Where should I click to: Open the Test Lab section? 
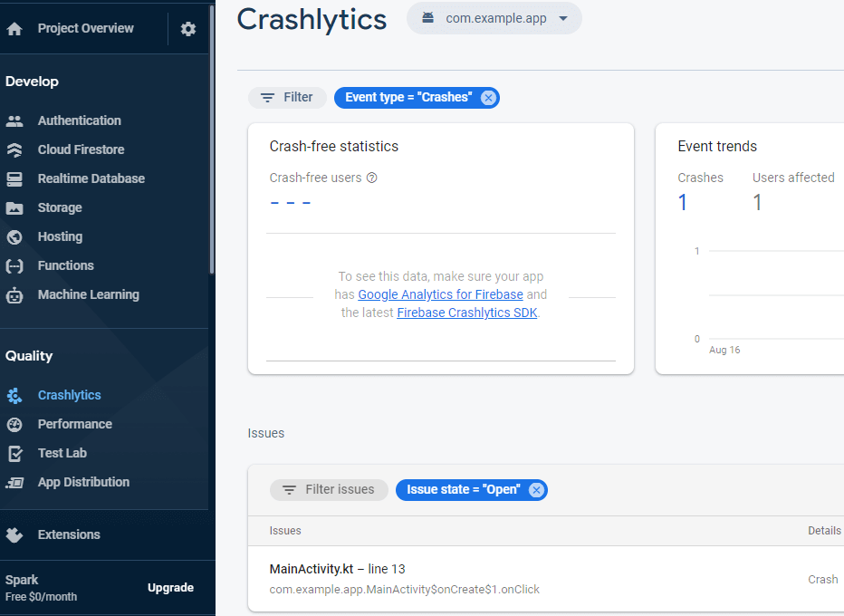(62, 452)
